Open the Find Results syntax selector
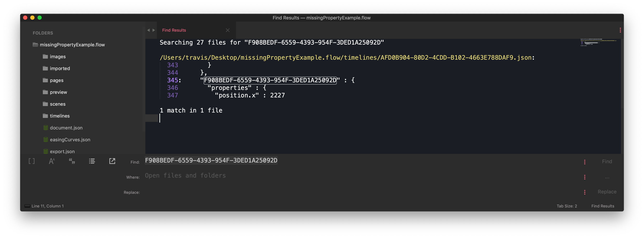Viewport: 644px width, 238px height. coord(602,206)
